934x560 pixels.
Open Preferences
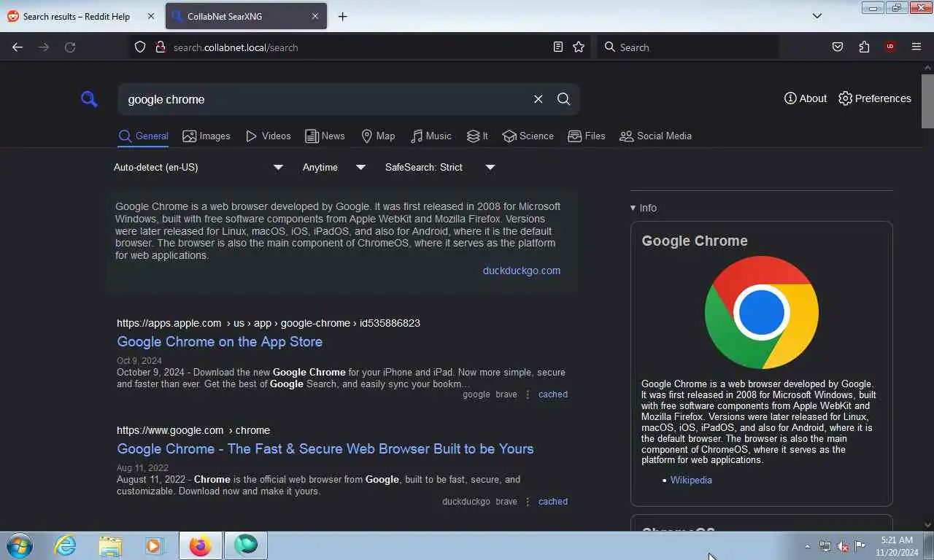coord(875,98)
